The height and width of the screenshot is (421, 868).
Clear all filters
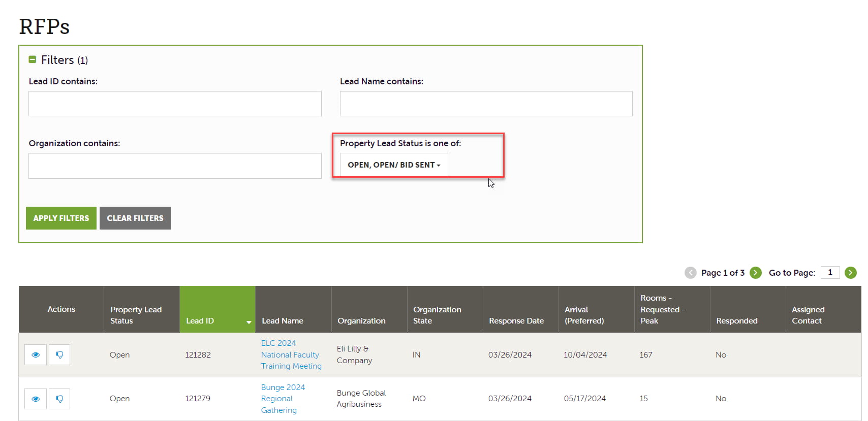coord(135,218)
